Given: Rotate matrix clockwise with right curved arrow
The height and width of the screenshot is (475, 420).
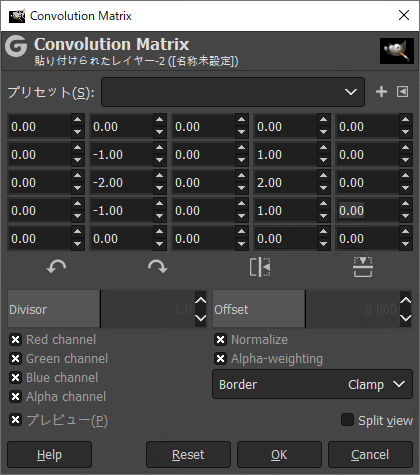Looking at the screenshot, I should pyautogui.click(x=158, y=267).
